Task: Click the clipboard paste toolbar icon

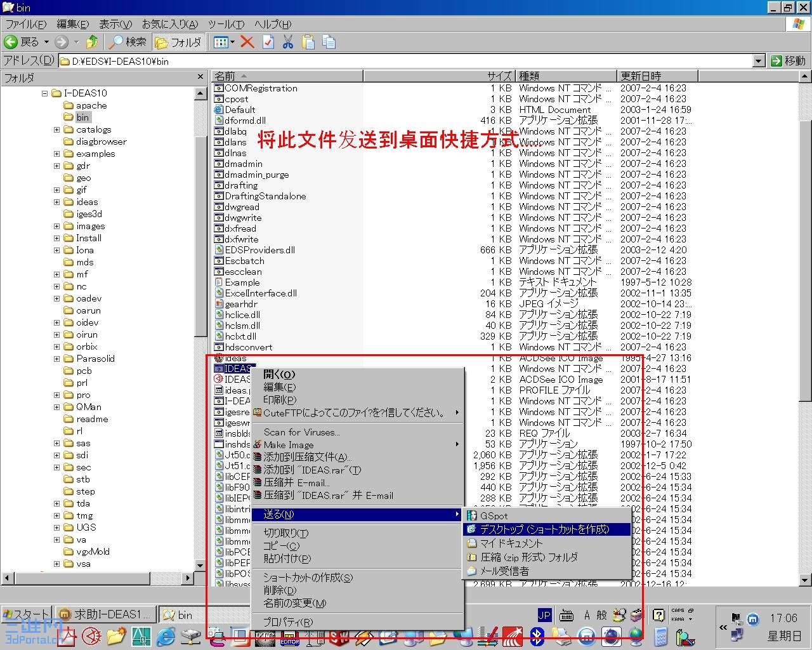Action: tap(308, 42)
